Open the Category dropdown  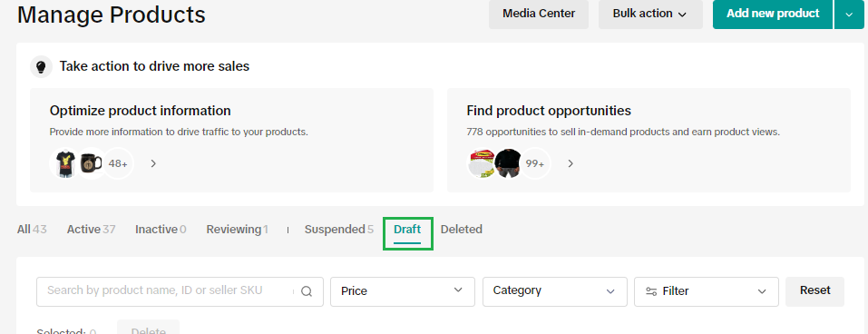555,291
